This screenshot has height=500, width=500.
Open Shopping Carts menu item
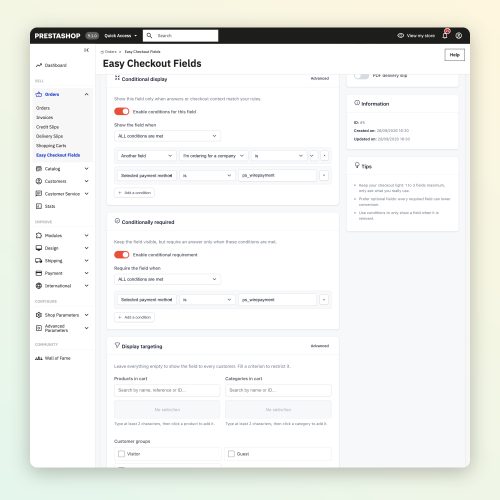coord(51,146)
